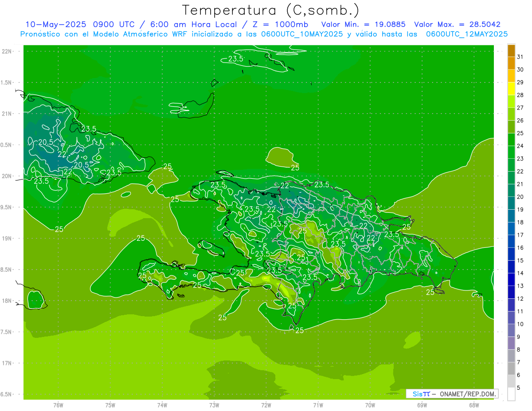Viewport: 532px width, 411px height.
Task: Click the "73W" longitude label
Action: point(214,405)
